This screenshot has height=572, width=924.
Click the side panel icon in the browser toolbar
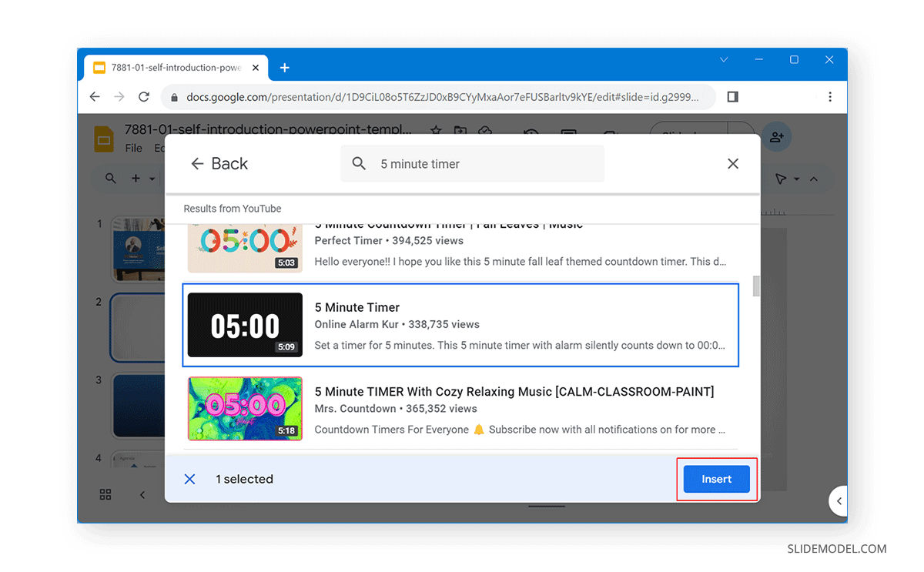click(x=732, y=96)
